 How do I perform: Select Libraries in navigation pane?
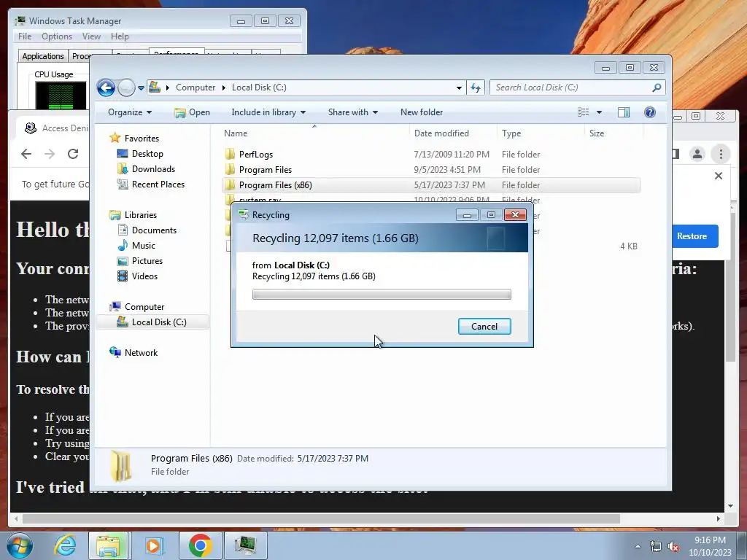141,215
